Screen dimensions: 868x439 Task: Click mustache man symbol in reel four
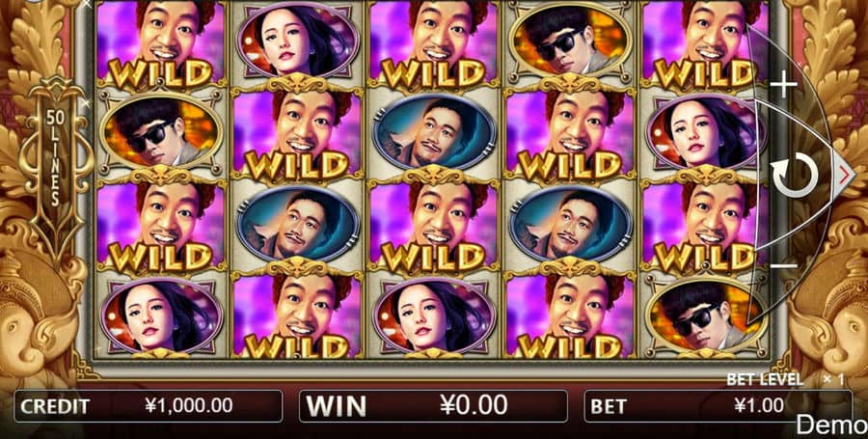(x=571, y=224)
